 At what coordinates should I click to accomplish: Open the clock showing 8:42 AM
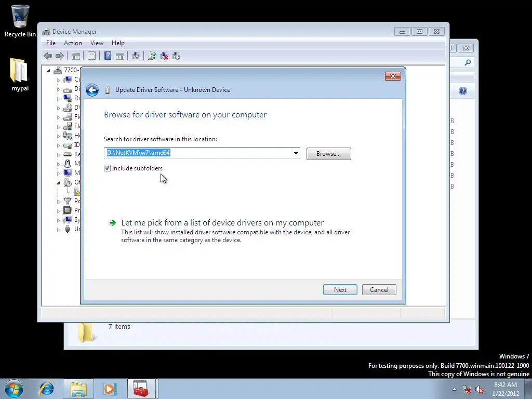[x=505, y=389]
